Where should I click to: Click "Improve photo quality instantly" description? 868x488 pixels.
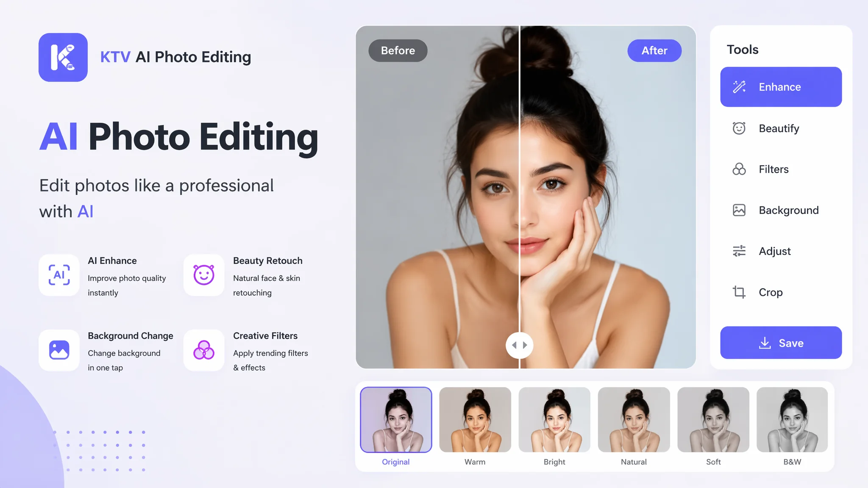[x=127, y=286]
